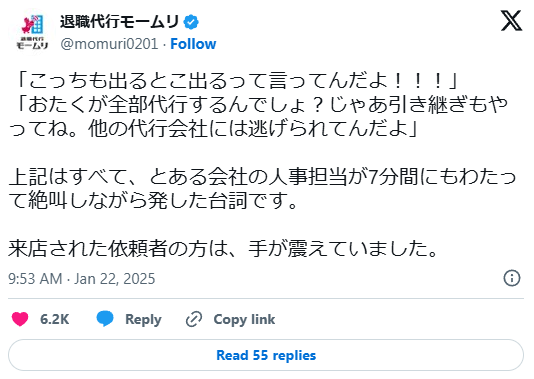The height and width of the screenshot is (379, 534).
Task: Open the tweet info circle icon
Action: [512, 278]
